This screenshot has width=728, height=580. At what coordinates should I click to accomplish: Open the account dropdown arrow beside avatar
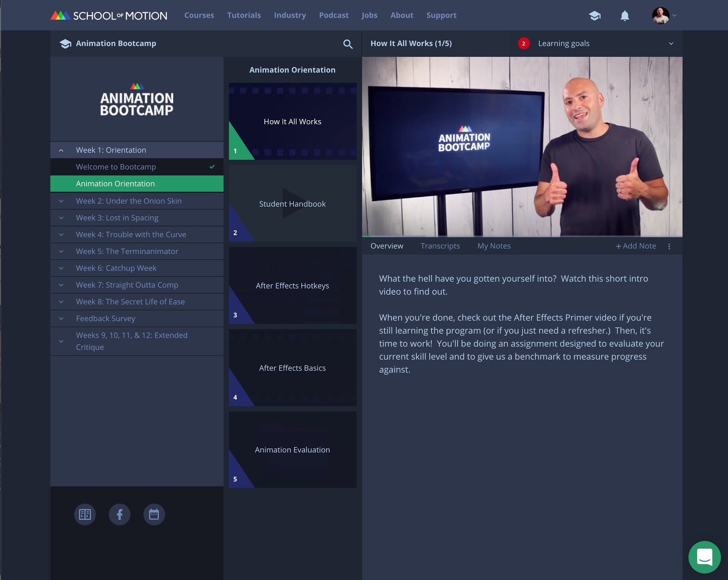[x=674, y=15]
